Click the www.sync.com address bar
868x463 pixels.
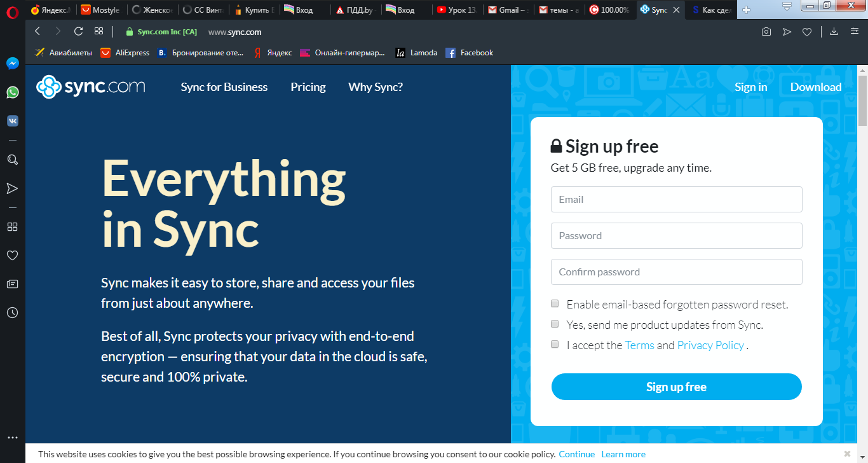tap(234, 32)
